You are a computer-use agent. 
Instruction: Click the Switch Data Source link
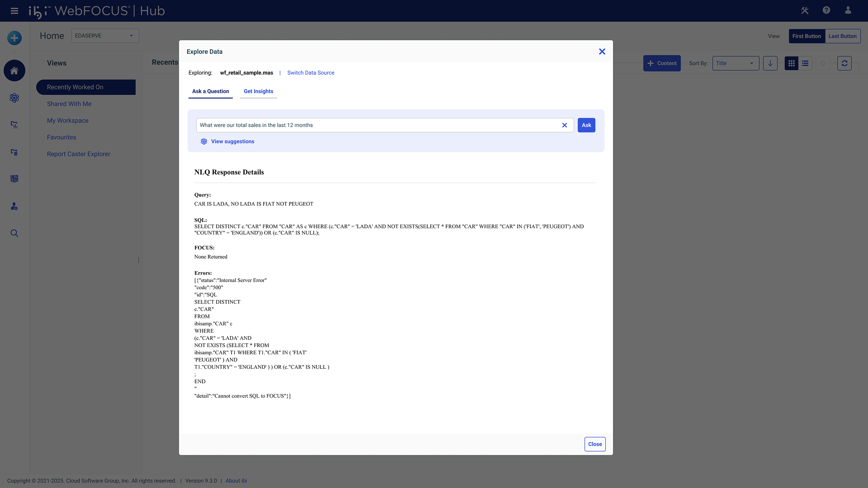click(311, 73)
